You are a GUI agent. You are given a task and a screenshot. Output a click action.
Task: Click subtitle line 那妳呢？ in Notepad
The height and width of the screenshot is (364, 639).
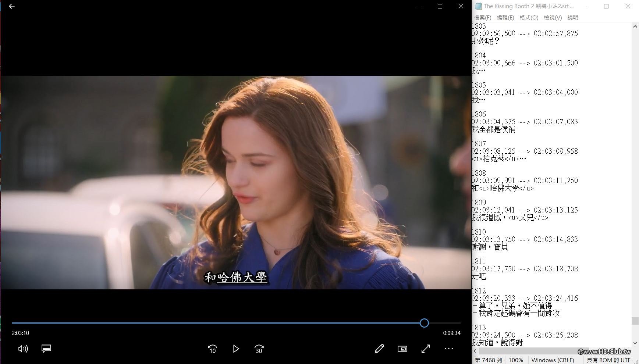[486, 41]
